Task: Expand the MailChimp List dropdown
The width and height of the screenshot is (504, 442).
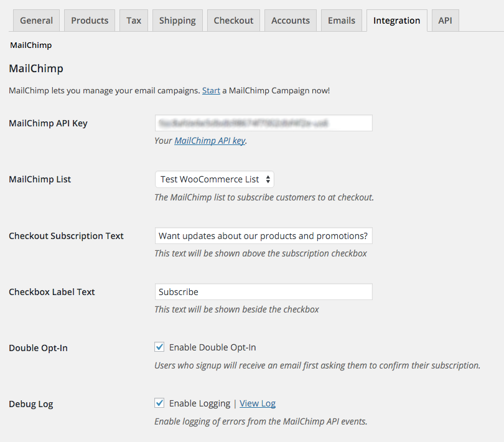Action: [214, 179]
